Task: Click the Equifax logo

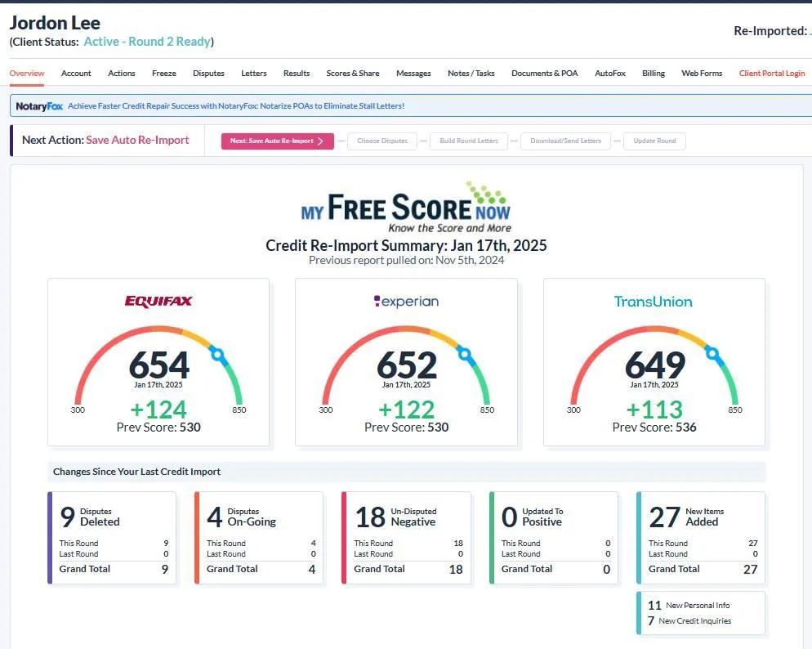Action: [158, 302]
